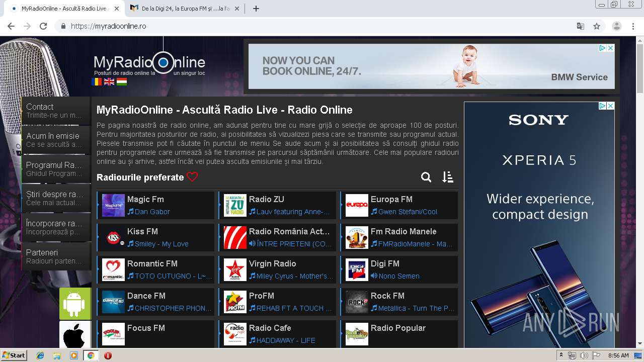The image size is (644, 362).
Task: Open the Digi FM logo
Action: pos(357,270)
